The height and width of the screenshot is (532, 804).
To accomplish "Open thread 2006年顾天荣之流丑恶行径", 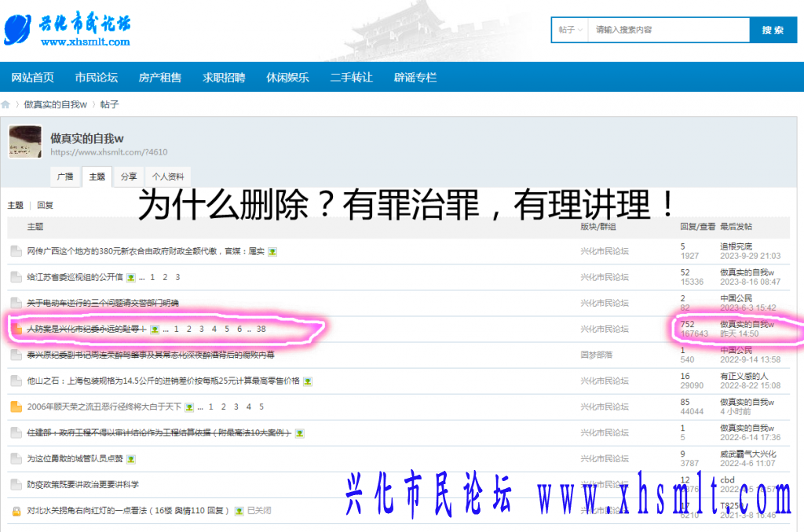I will (x=104, y=407).
